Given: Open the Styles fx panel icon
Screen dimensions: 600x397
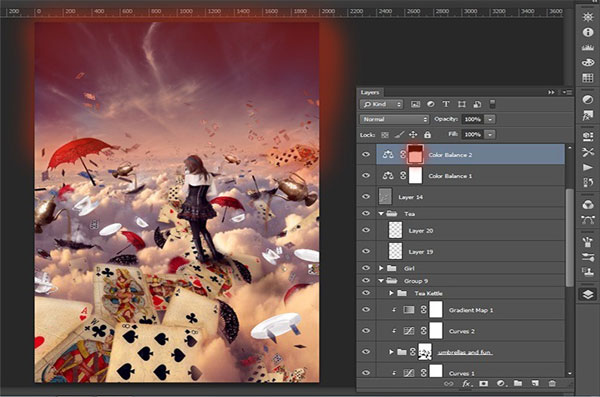Looking at the screenshot, I should click(x=588, y=115).
